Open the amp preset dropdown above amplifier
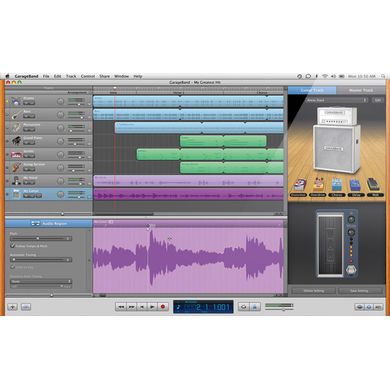Image resolution: width=390 pixels, height=390 pixels. 337,100
